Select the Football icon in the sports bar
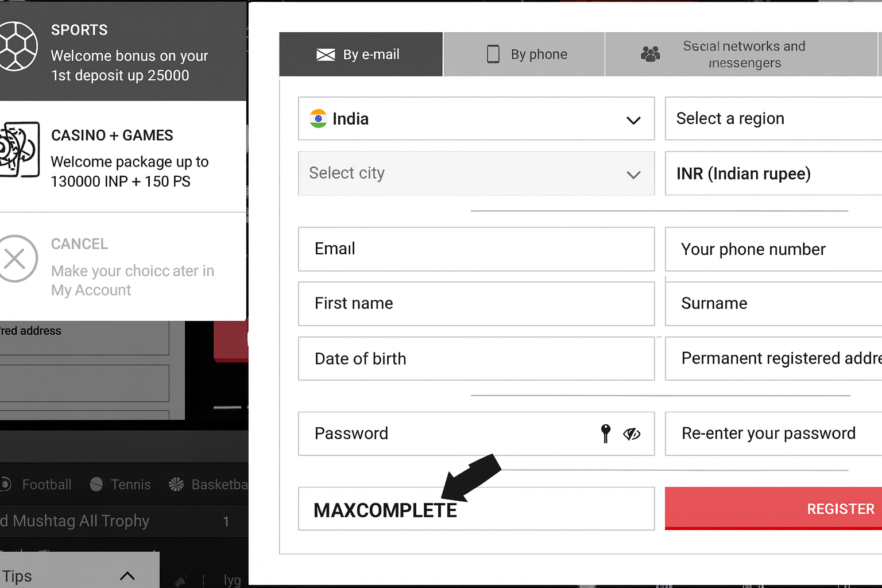Viewport: 882px width, 588px height. point(5,484)
